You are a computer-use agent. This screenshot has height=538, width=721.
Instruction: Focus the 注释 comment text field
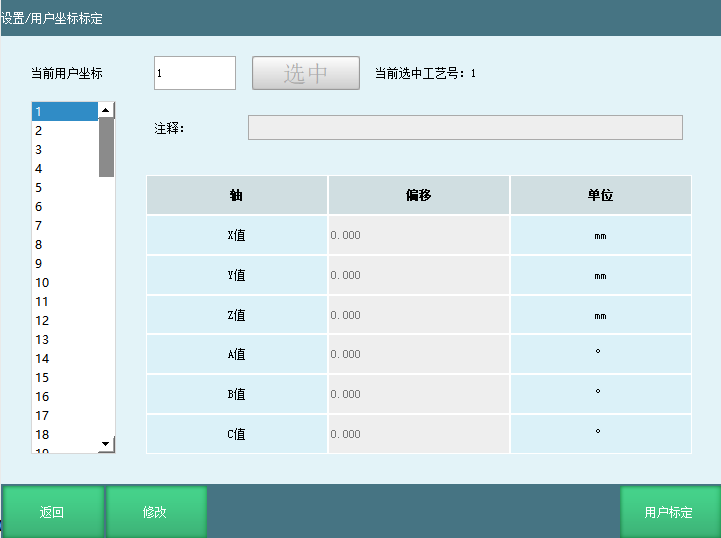[x=465, y=127]
